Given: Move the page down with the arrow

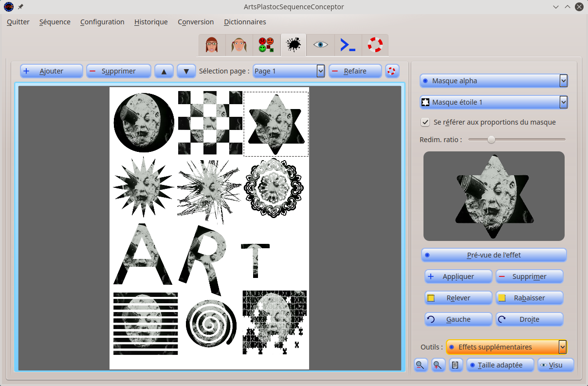Looking at the screenshot, I should point(186,71).
